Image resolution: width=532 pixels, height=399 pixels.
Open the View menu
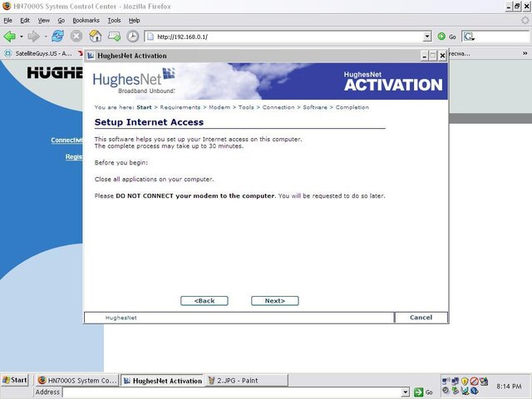click(43, 20)
